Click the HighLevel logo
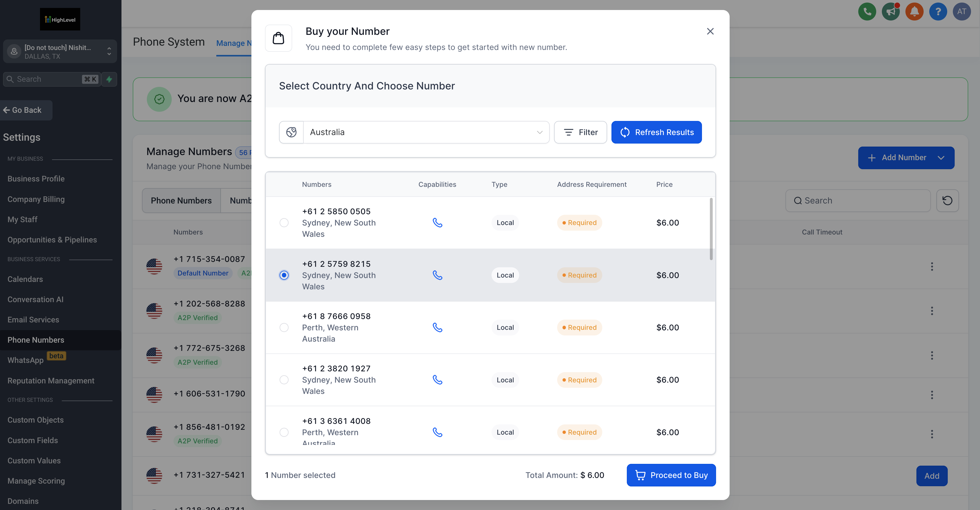The height and width of the screenshot is (510, 980). 60,19
